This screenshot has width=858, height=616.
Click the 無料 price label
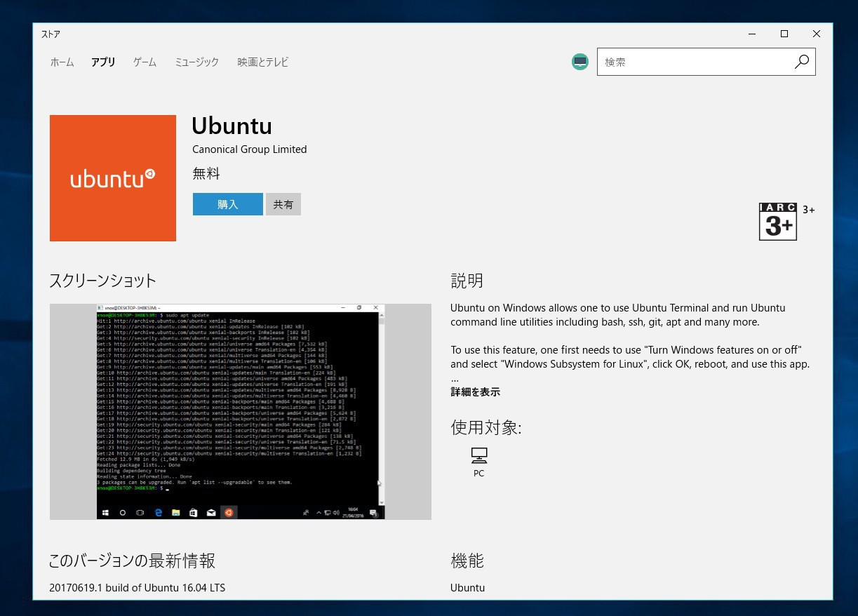tap(206, 174)
